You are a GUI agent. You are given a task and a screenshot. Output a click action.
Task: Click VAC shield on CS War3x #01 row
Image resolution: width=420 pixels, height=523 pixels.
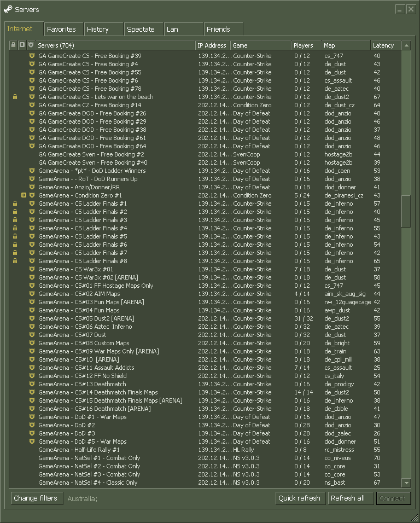[x=32, y=269]
